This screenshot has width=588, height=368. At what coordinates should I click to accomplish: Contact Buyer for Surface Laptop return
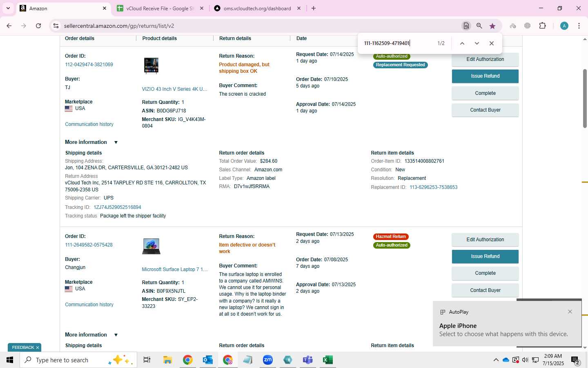[485, 290]
